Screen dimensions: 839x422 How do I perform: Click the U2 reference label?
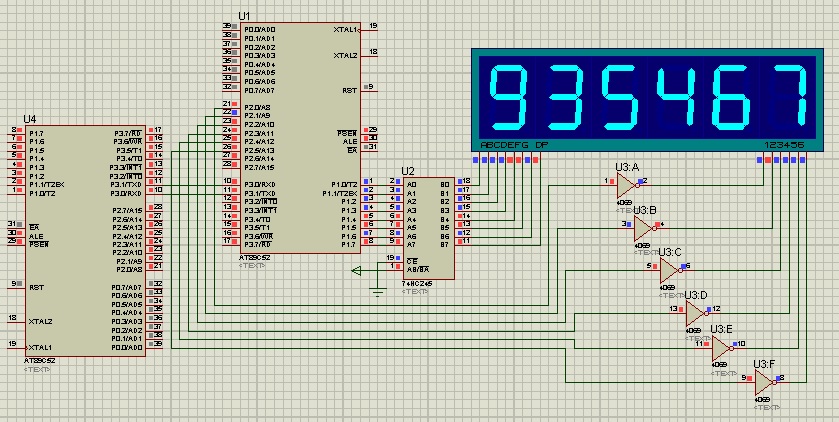[408, 171]
